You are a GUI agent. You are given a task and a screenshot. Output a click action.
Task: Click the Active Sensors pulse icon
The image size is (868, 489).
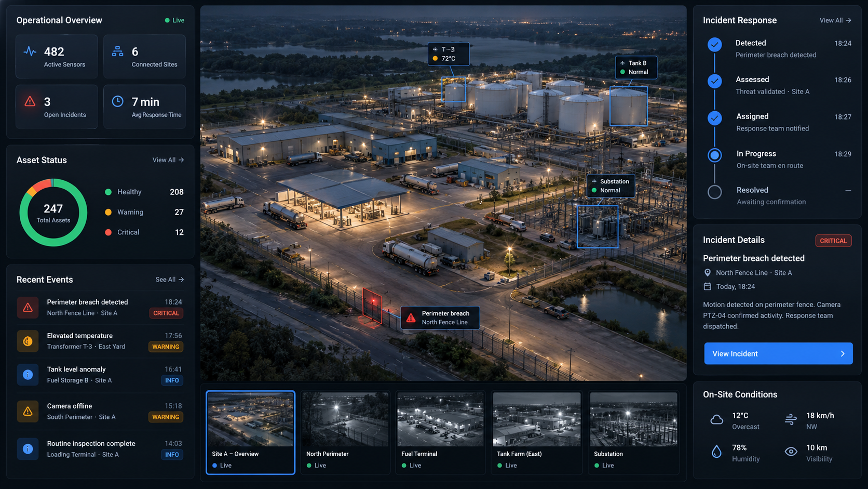[x=30, y=51]
